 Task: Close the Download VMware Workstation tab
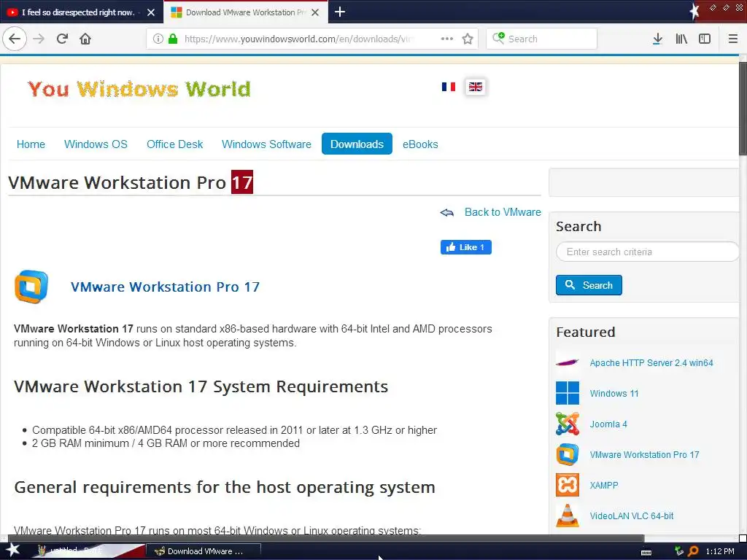[315, 12]
